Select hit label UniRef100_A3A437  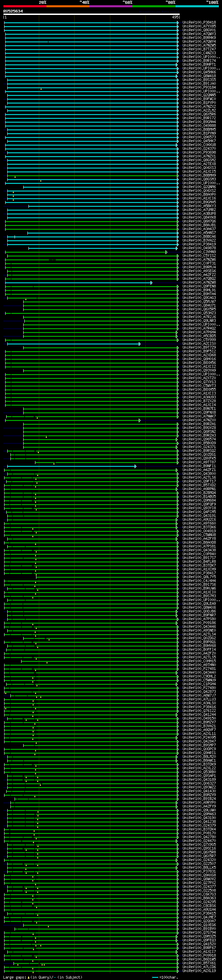199,229
